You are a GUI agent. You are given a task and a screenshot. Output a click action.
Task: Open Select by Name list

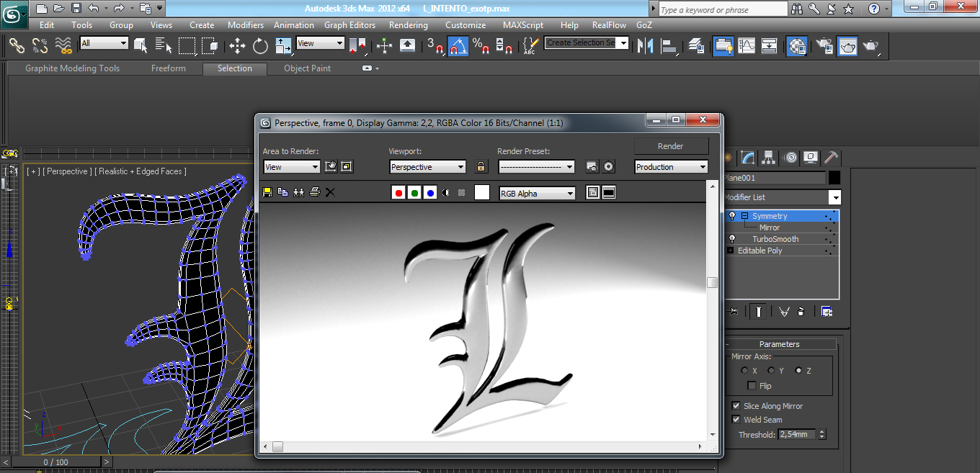(x=164, y=45)
